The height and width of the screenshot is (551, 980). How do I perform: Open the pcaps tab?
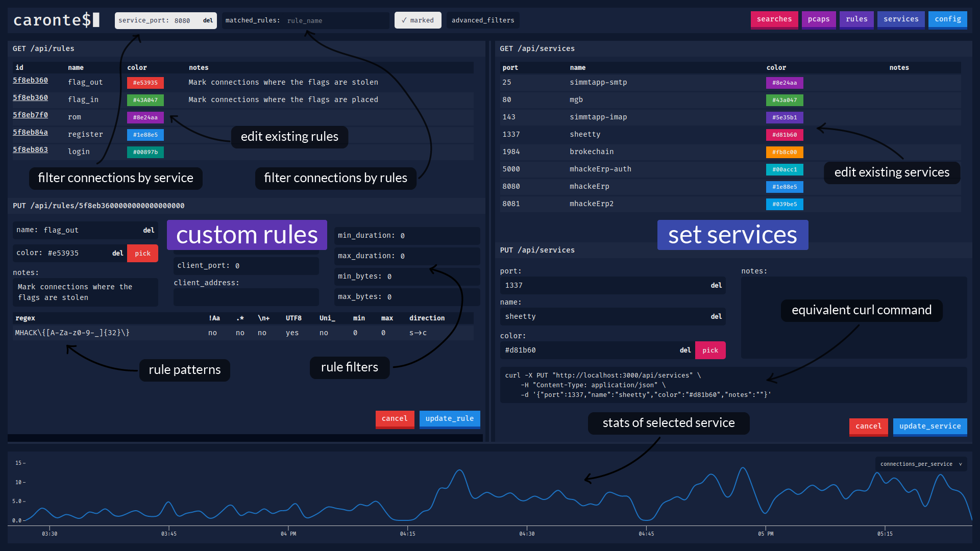pyautogui.click(x=818, y=19)
